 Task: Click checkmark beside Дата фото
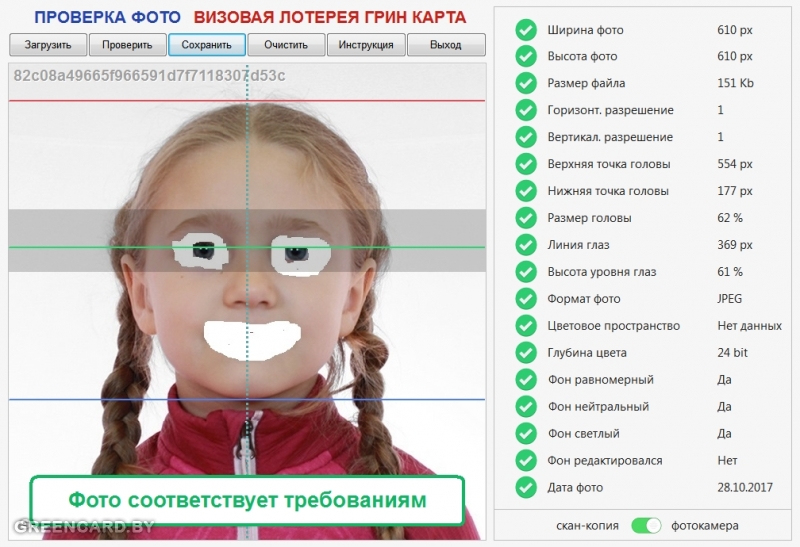pos(526,488)
